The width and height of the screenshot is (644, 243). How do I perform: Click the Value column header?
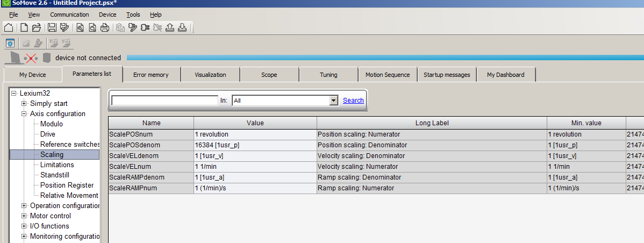[255, 123]
